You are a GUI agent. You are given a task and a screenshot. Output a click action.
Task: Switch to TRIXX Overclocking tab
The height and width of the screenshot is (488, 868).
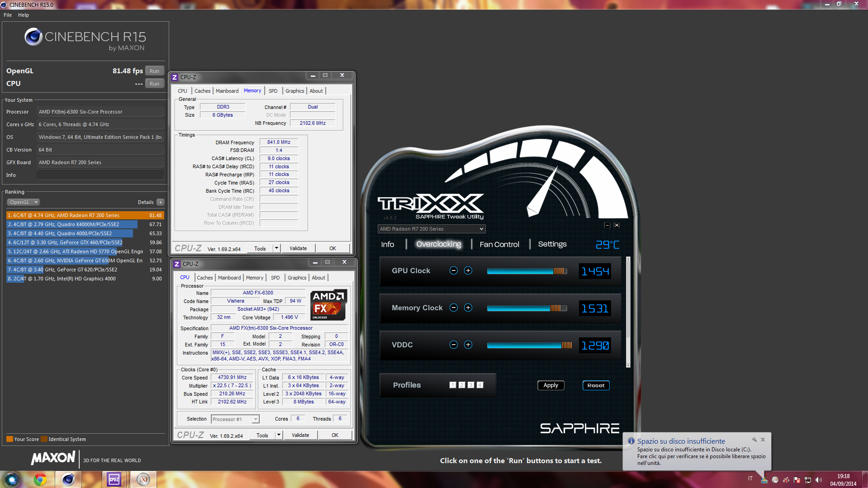tap(439, 244)
